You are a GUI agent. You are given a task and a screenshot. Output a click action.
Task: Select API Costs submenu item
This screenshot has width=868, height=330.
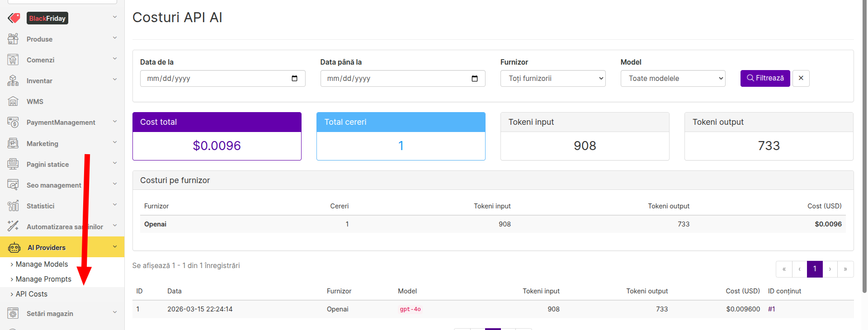point(32,294)
